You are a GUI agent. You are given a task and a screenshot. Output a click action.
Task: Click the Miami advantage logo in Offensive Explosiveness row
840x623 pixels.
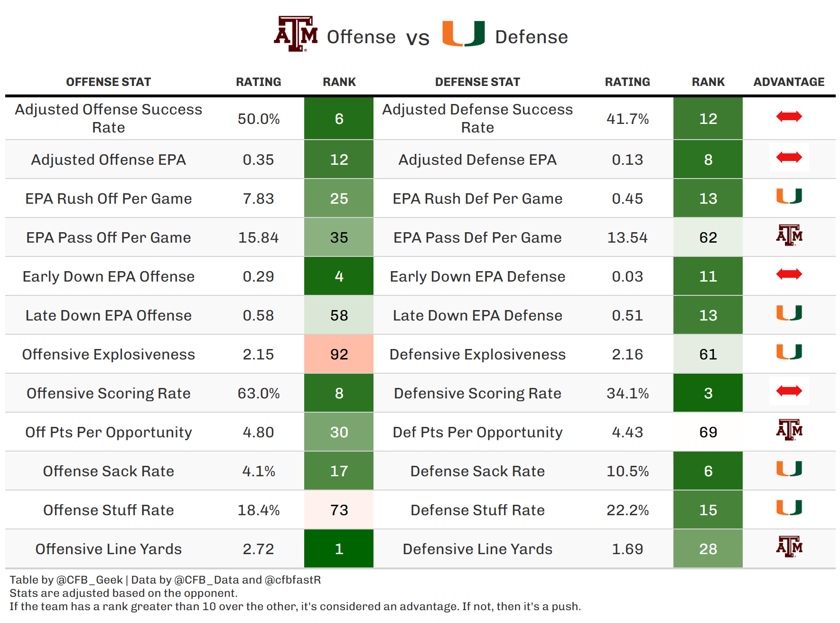click(789, 352)
